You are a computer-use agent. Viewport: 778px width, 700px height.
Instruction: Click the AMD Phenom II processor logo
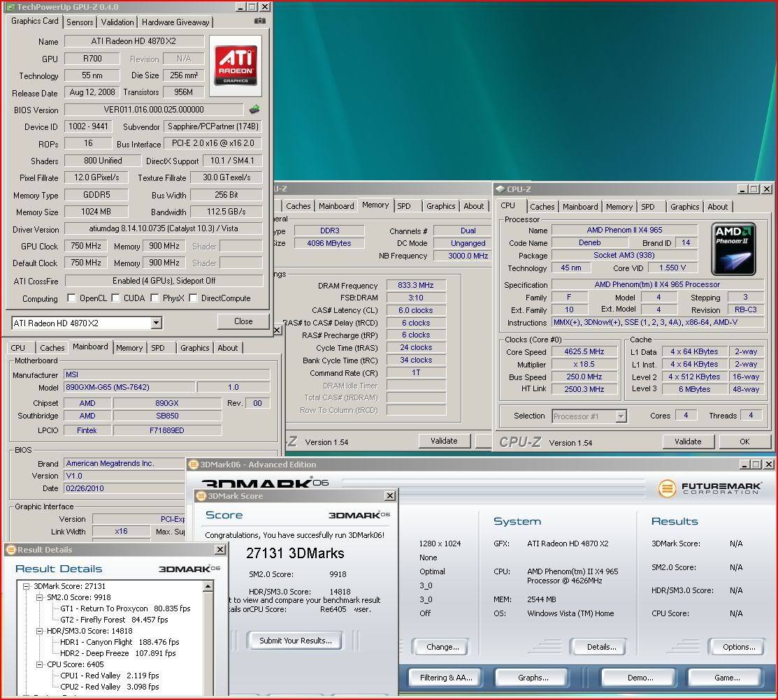click(733, 249)
